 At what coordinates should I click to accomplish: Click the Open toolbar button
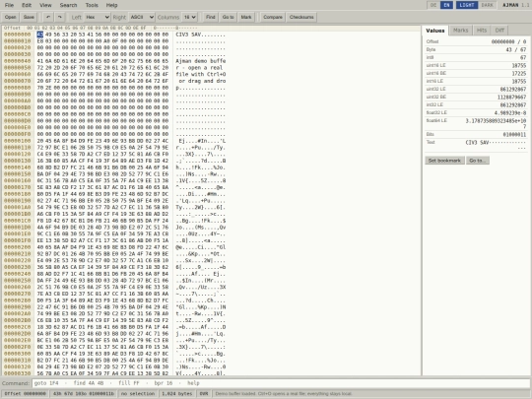click(10, 17)
